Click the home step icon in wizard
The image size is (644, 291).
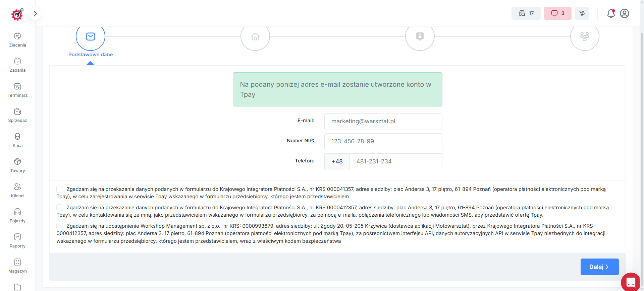click(255, 37)
